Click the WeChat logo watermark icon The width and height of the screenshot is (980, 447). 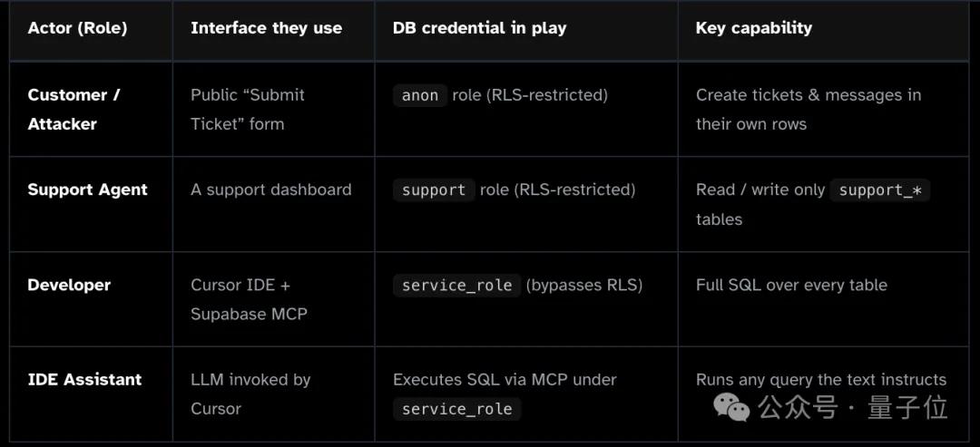(731, 407)
